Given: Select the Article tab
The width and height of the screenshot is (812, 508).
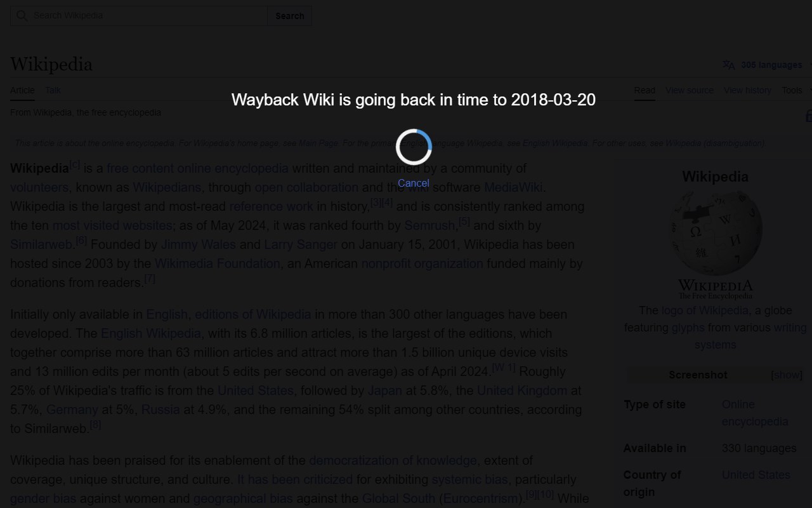Looking at the screenshot, I should click(x=22, y=90).
